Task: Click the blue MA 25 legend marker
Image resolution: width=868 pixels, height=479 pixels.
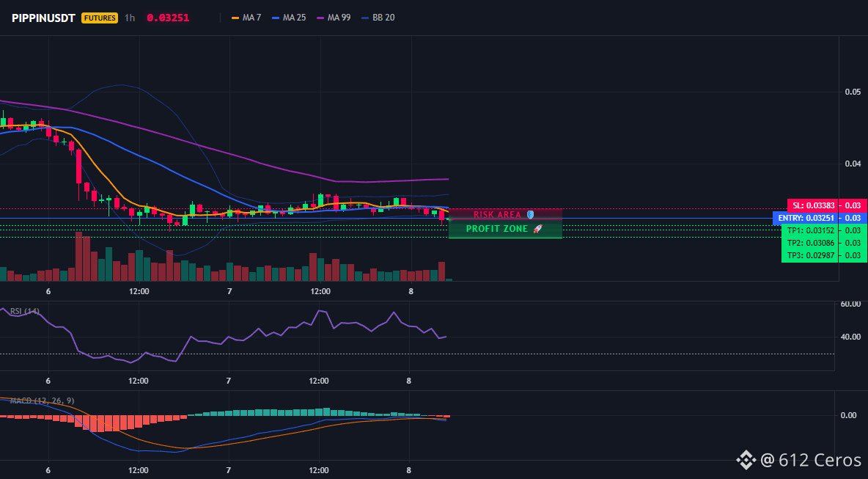Action: 276,18
